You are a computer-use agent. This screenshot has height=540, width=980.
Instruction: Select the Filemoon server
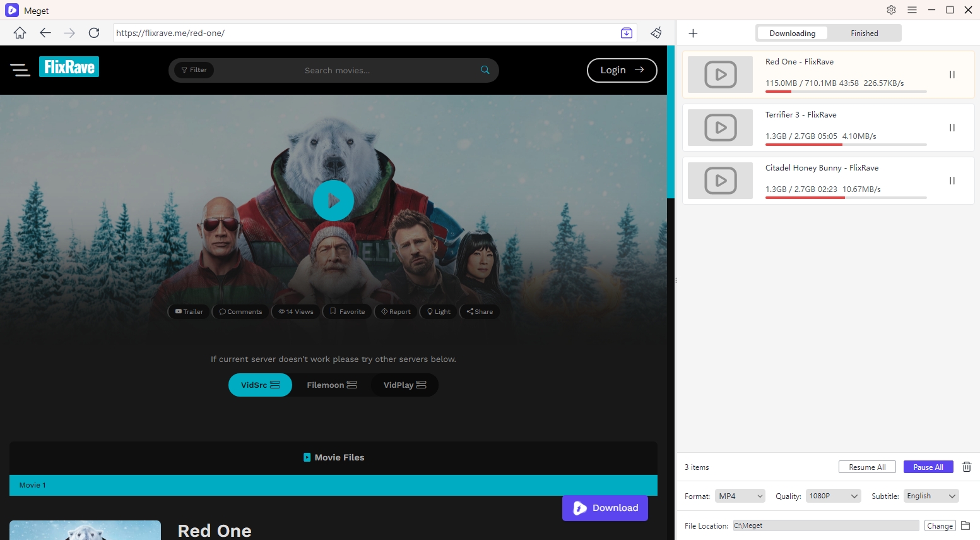point(332,385)
